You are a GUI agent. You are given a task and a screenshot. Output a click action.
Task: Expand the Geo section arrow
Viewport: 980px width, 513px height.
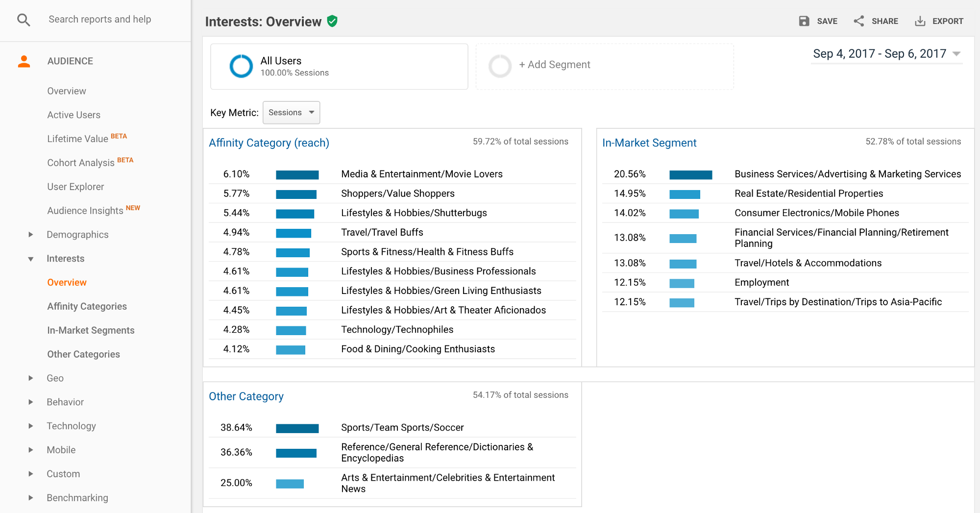[31, 378]
